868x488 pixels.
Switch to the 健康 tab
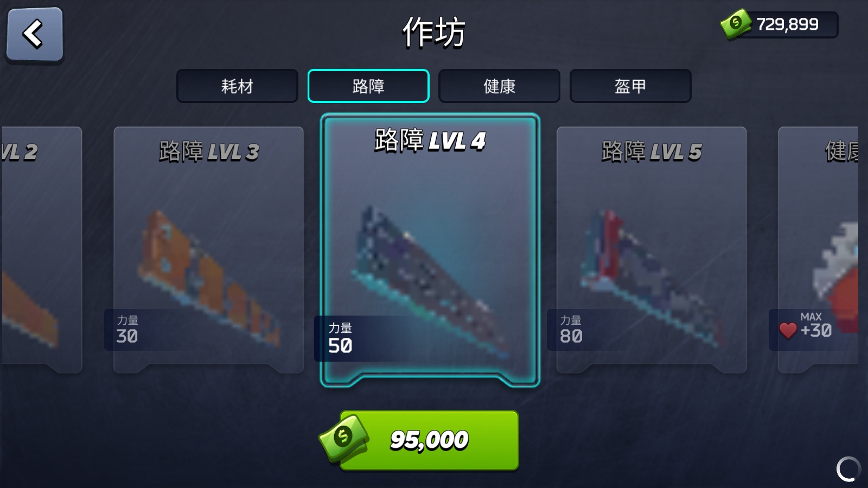(499, 86)
